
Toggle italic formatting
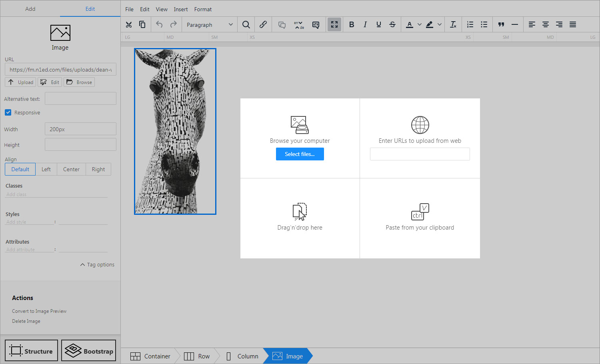click(x=365, y=25)
